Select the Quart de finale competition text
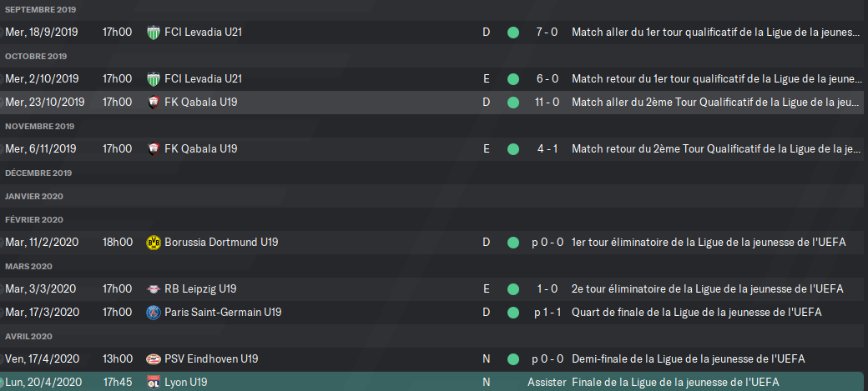The image size is (868, 391). tap(696, 313)
